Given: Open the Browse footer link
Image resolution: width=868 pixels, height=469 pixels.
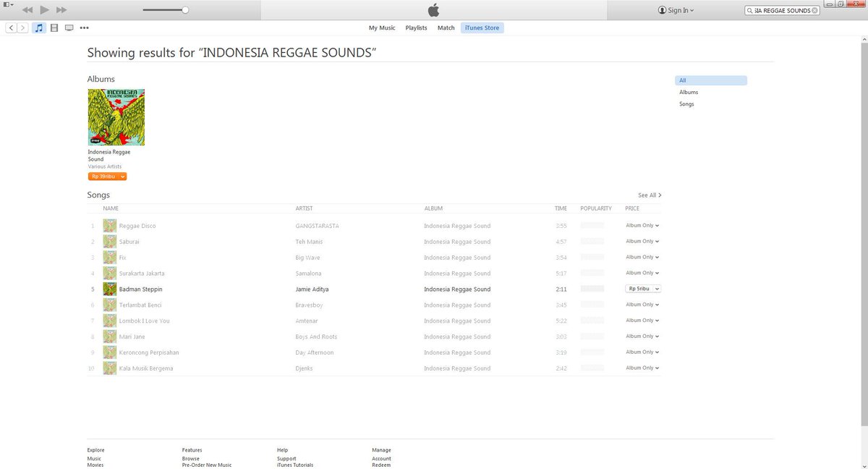Looking at the screenshot, I should tap(191, 458).
